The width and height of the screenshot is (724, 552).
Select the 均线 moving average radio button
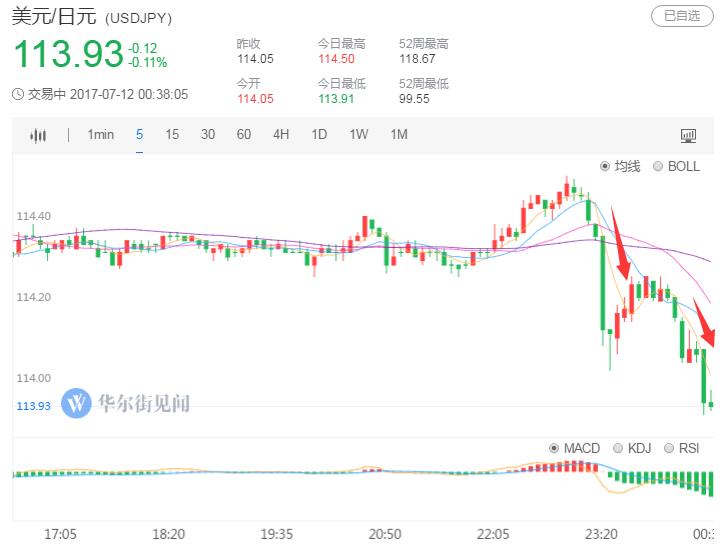click(x=604, y=166)
